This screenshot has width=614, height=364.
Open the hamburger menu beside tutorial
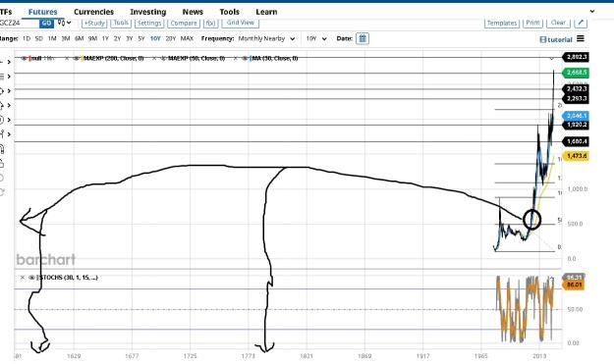[x=581, y=38]
